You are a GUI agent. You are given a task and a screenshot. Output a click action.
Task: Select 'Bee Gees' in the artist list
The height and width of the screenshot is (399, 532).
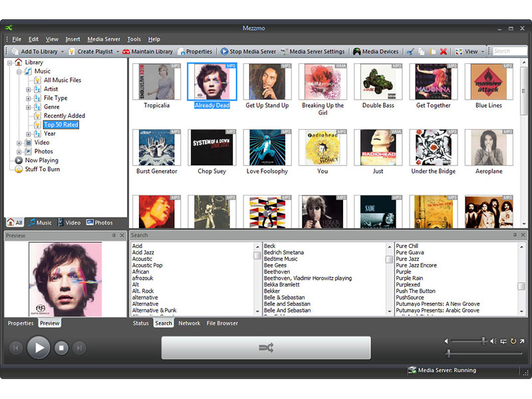point(275,265)
